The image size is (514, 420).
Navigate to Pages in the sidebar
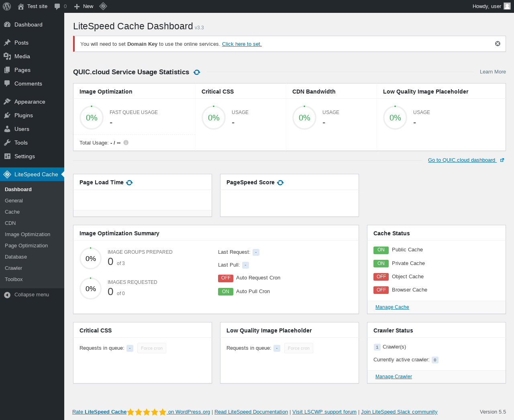click(32, 70)
